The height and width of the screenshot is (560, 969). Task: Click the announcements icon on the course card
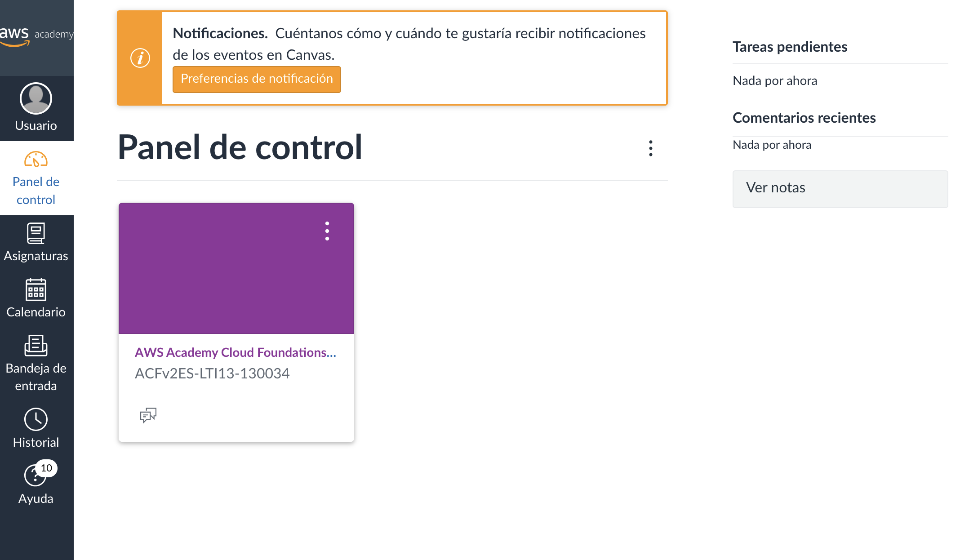148,415
